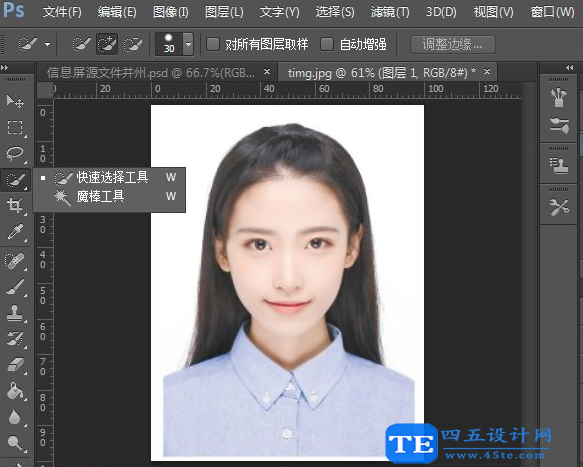583x467 pixels.
Task: Open the Tool Presets panel icon
Action: coord(559,207)
